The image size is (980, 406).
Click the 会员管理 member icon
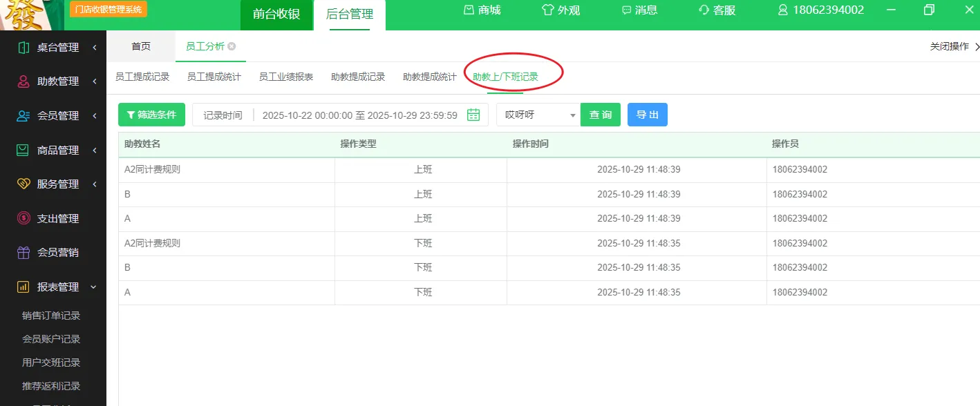pos(23,116)
